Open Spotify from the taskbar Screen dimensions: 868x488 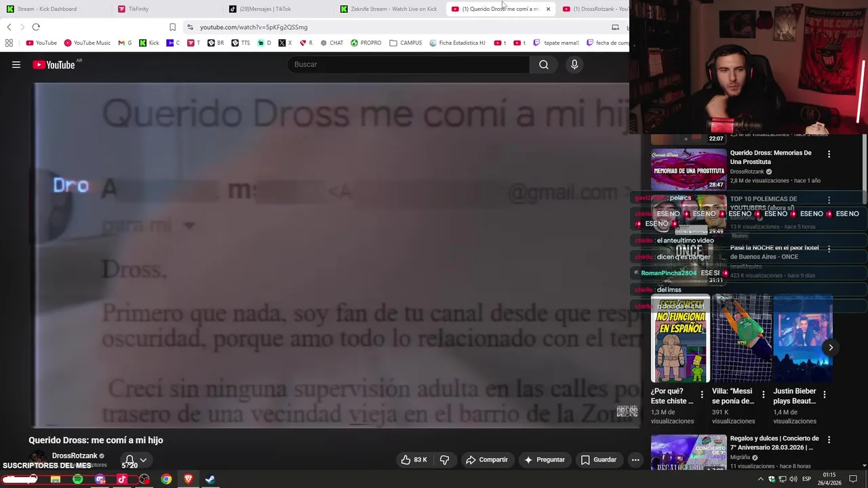(x=78, y=479)
